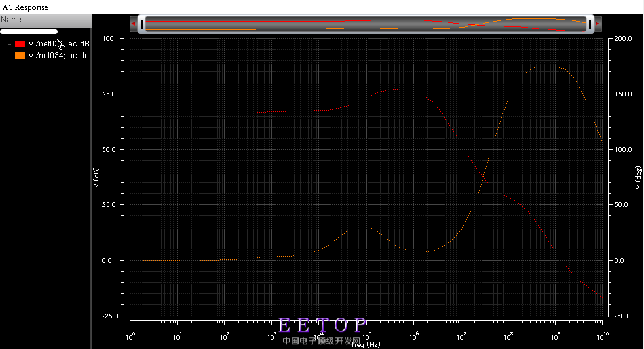Click the V (dB) left axis label
The height and width of the screenshot is (349, 644).
(96, 177)
